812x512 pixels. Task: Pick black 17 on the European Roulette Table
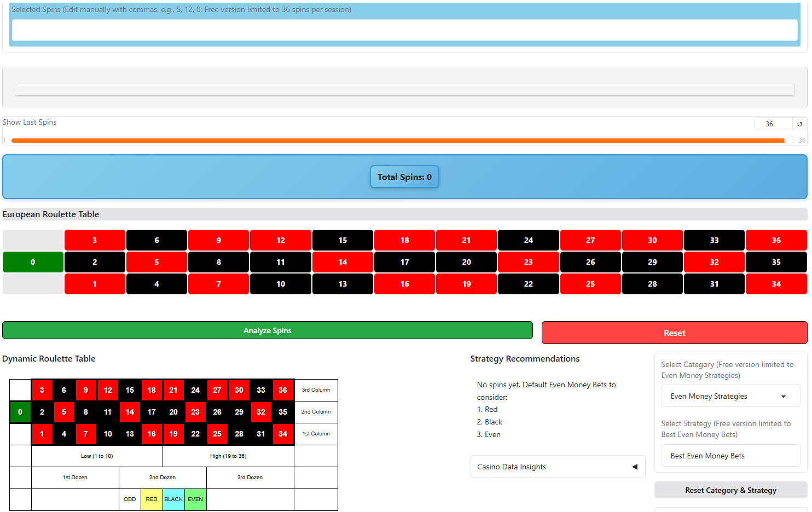pos(404,262)
